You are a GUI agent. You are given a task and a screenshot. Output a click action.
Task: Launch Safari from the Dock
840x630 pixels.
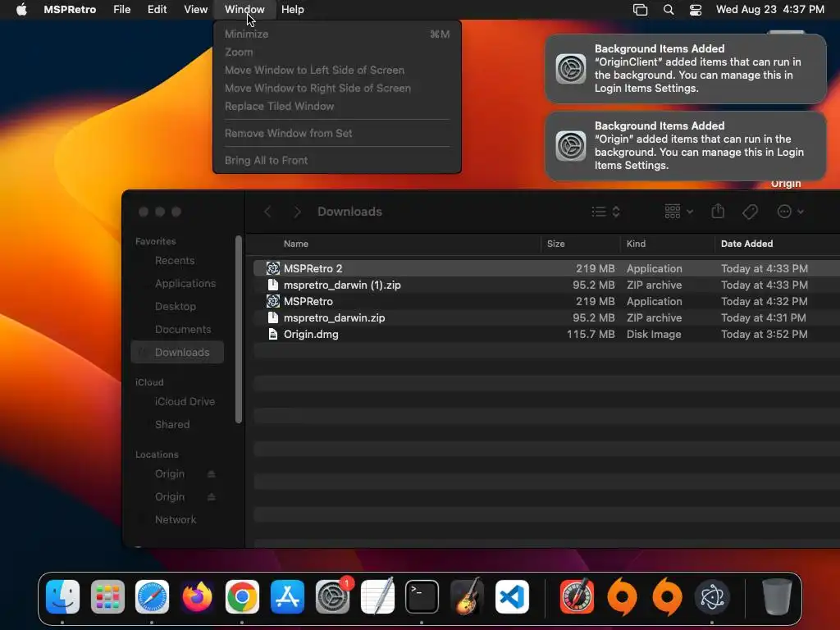(152, 597)
